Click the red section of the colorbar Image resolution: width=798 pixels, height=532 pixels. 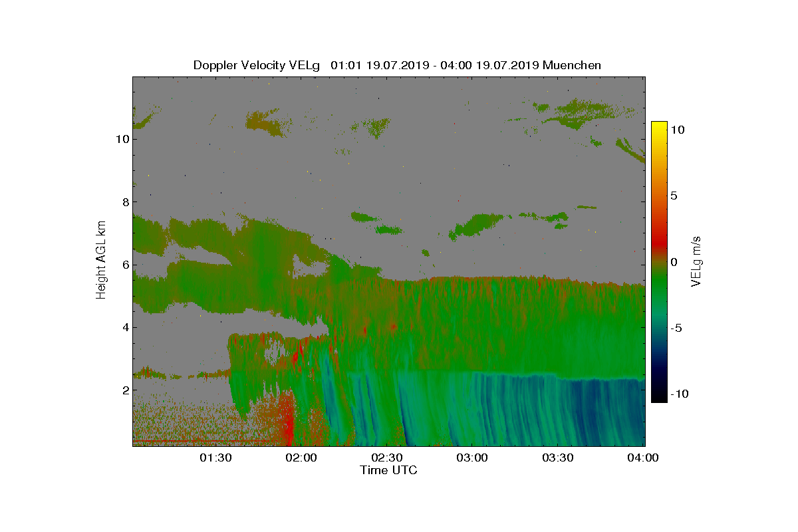click(x=659, y=243)
